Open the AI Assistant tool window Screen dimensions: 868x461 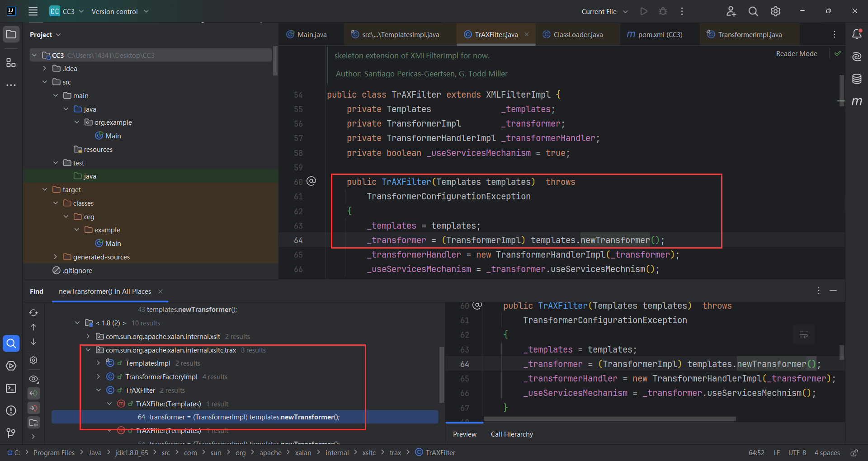pos(857,56)
